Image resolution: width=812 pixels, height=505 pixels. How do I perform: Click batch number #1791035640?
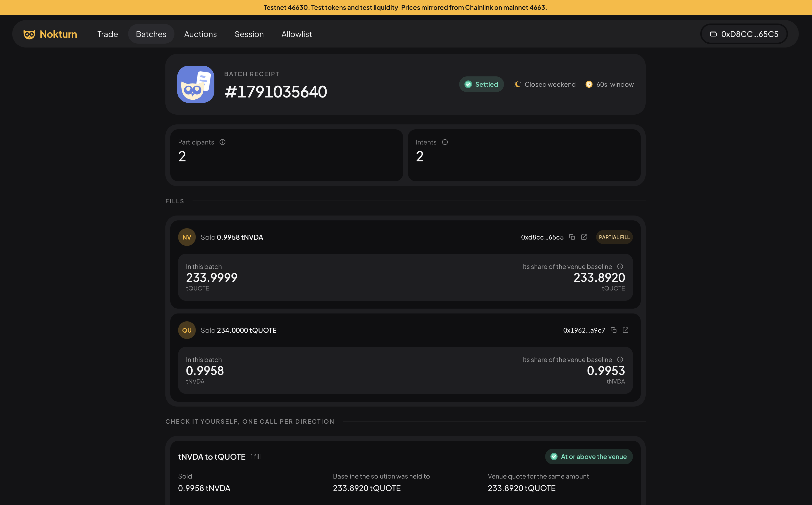(276, 92)
